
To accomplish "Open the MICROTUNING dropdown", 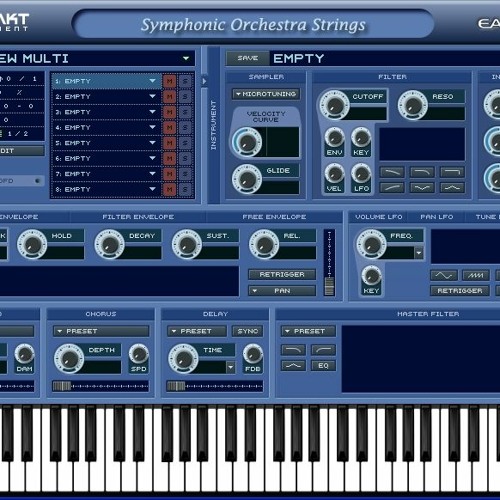I will click(x=266, y=94).
